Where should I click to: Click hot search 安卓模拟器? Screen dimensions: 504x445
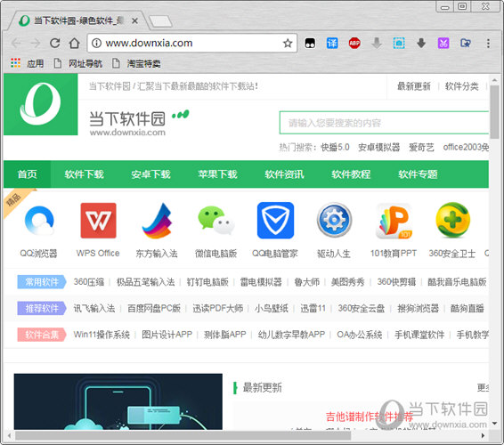pyautogui.click(x=379, y=147)
